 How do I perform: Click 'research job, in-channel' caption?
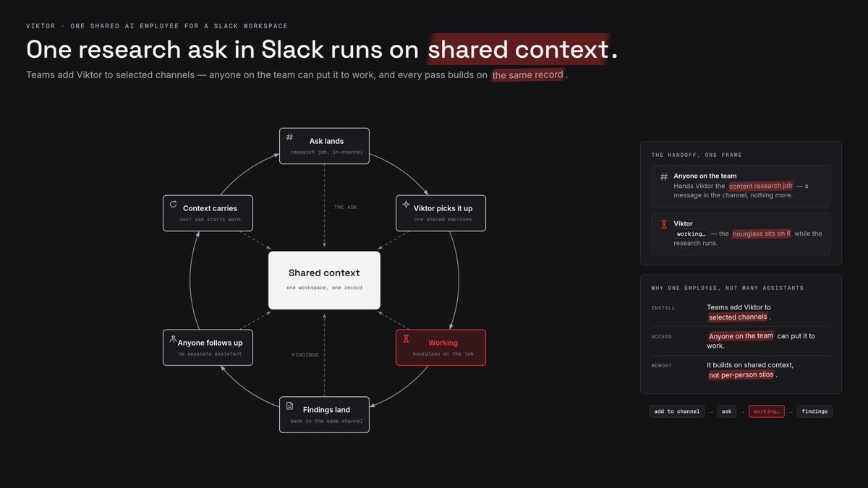pyautogui.click(x=326, y=153)
